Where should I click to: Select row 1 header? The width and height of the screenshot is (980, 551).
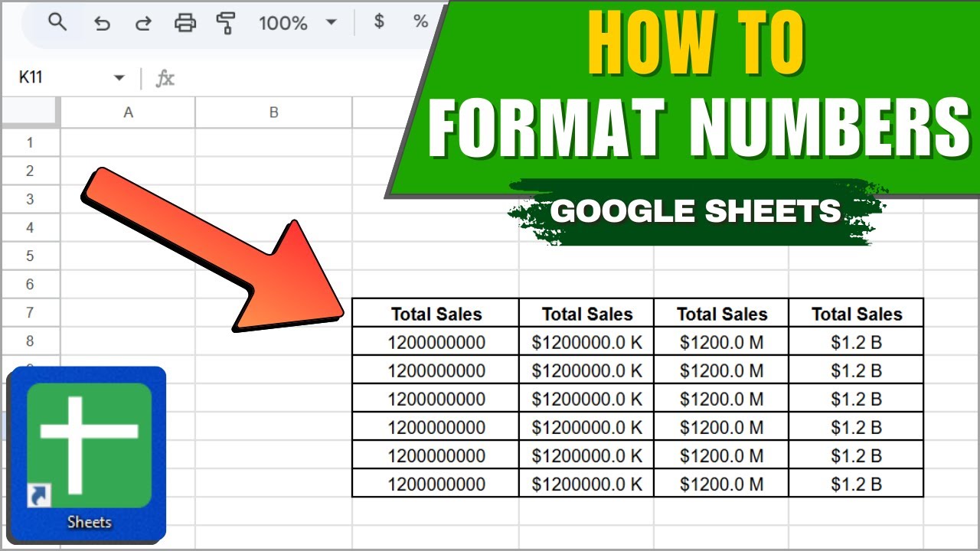click(31, 142)
